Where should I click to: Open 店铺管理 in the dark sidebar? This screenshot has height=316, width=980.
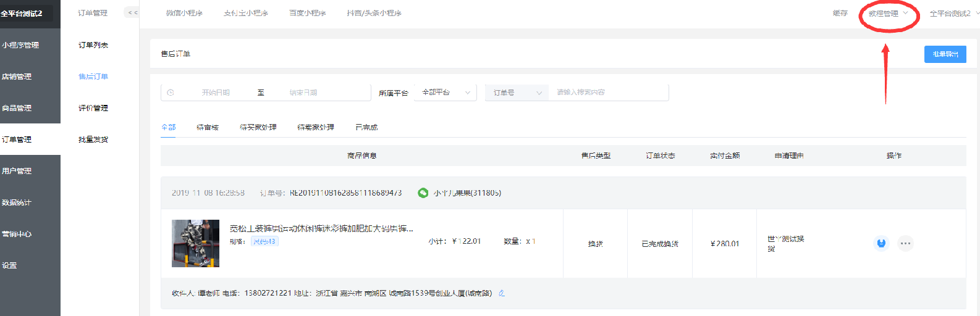pos(30,77)
